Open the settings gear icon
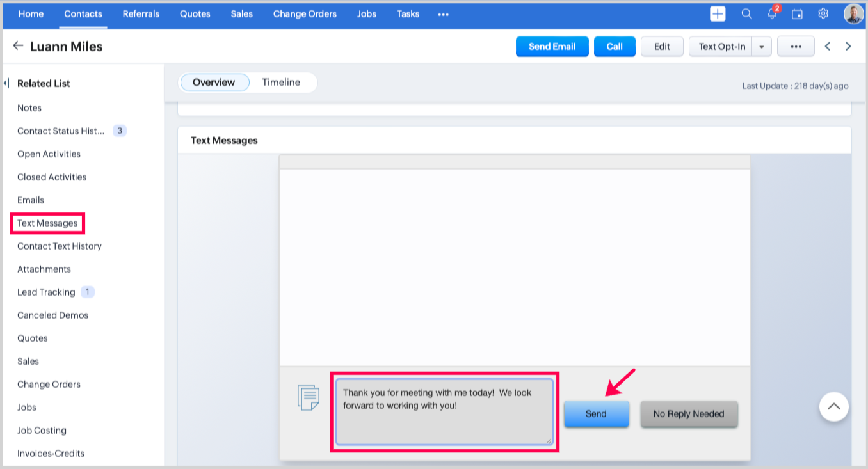This screenshot has width=868, height=469. pos(823,14)
